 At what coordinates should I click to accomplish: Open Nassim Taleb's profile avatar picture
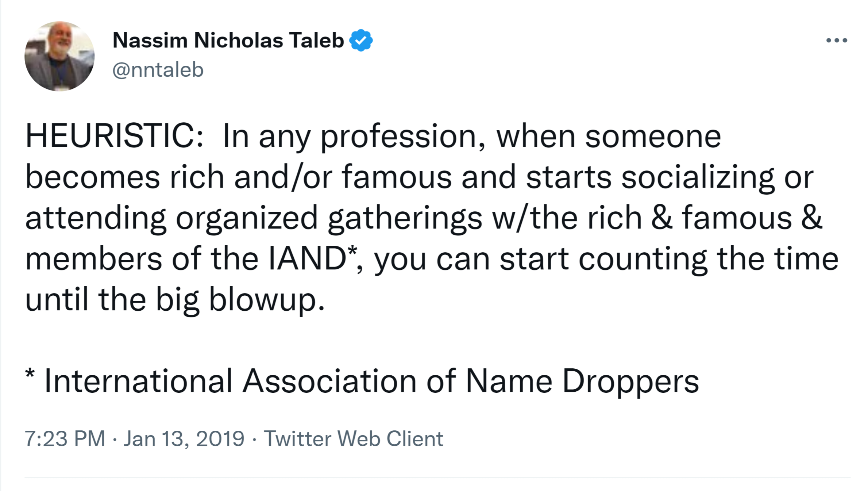point(59,56)
